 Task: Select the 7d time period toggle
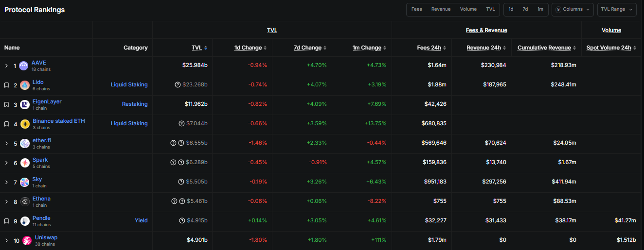[525, 9]
